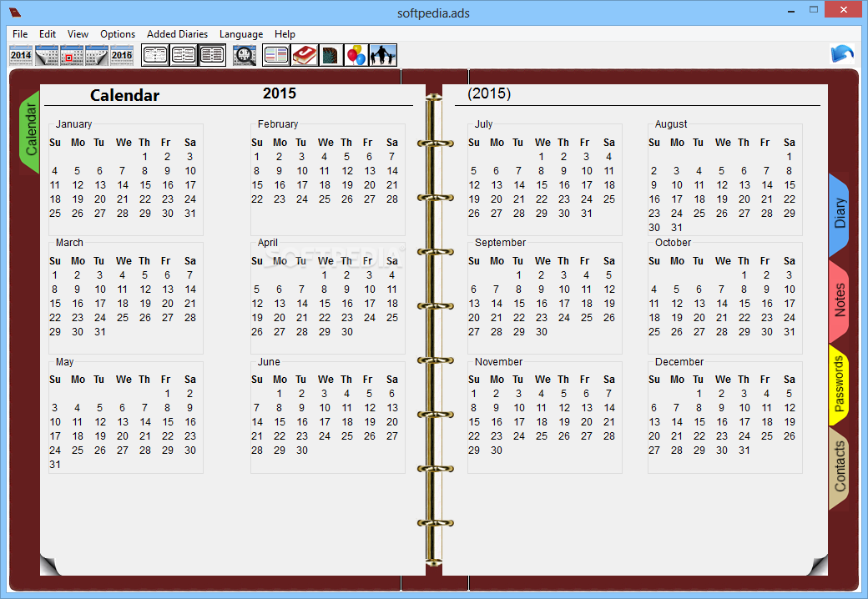Click the March month label
Screen dimensions: 868x599
pyautogui.click(x=69, y=243)
